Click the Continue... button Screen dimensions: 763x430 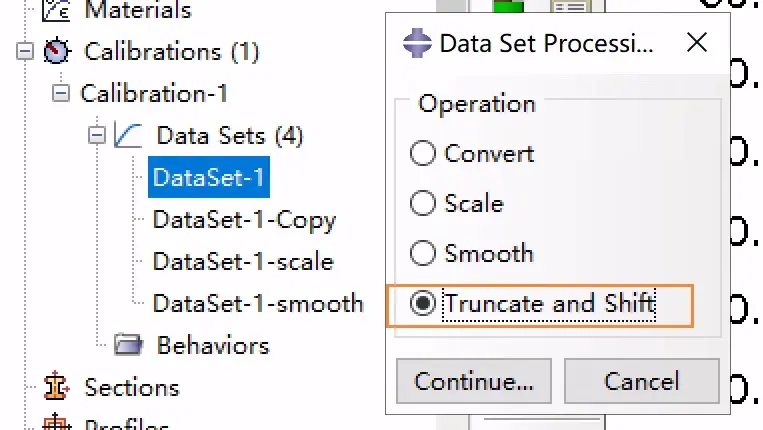coord(473,381)
